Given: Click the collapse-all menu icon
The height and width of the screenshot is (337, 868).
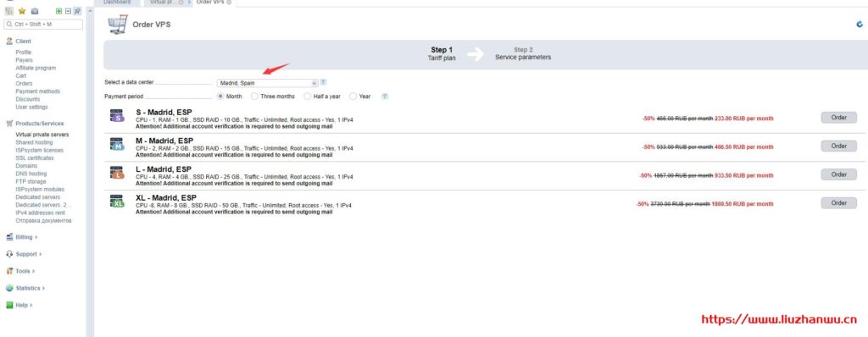Looking at the screenshot, I should coord(68,11).
